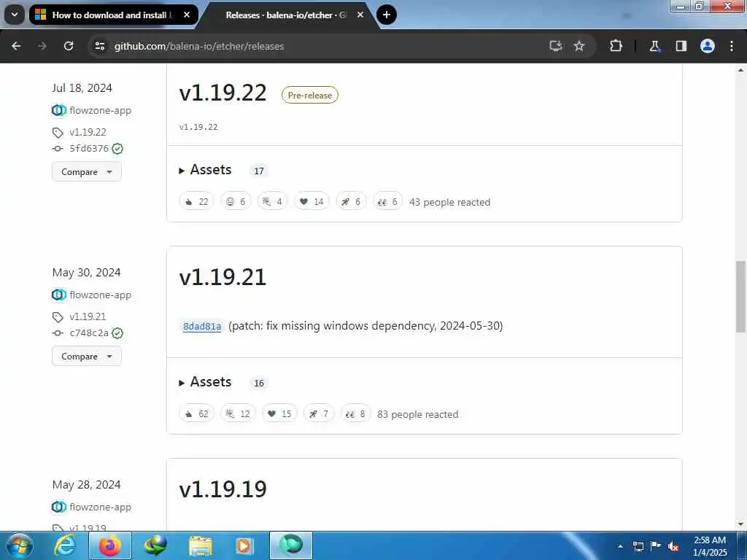
Task: Toggle hooray reaction with 4
Action: tap(273, 201)
